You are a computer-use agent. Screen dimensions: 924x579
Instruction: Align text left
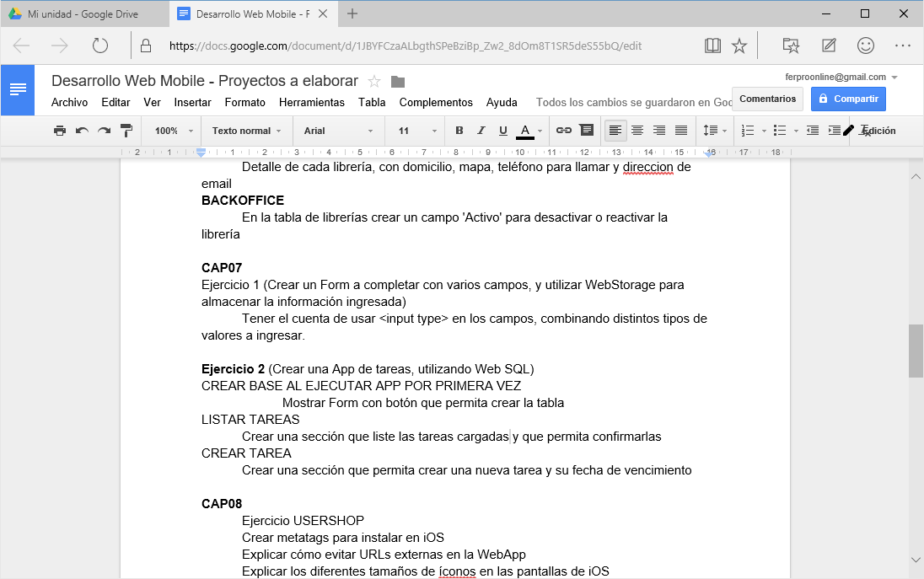pos(615,131)
